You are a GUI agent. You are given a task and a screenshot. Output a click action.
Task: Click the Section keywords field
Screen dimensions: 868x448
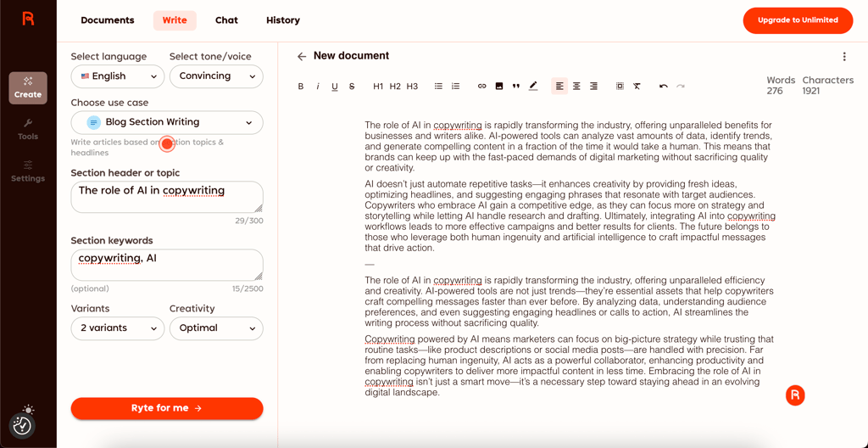click(x=167, y=265)
